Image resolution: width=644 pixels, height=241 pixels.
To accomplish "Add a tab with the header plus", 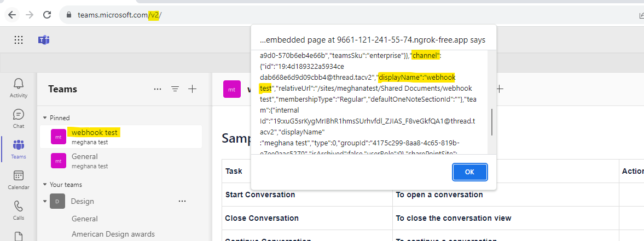I will pyautogui.click(x=500, y=89).
